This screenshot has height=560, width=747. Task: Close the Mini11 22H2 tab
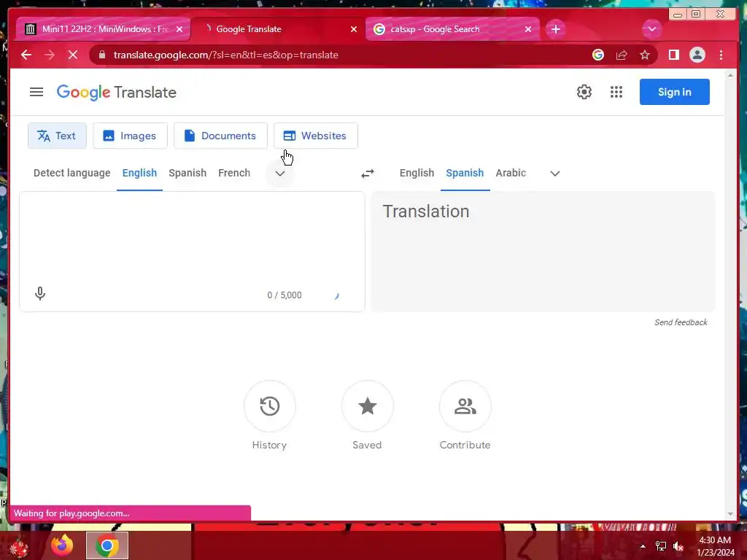coord(179,29)
